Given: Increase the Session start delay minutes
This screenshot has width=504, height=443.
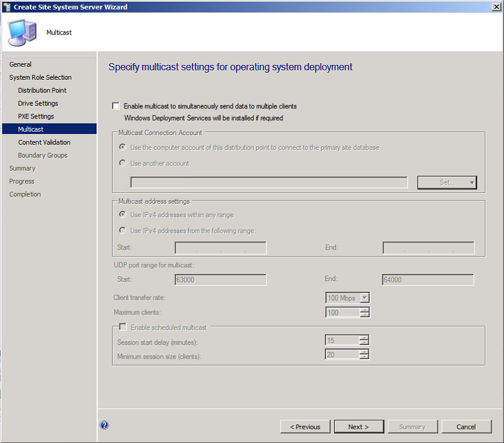Looking at the screenshot, I should pos(364,338).
